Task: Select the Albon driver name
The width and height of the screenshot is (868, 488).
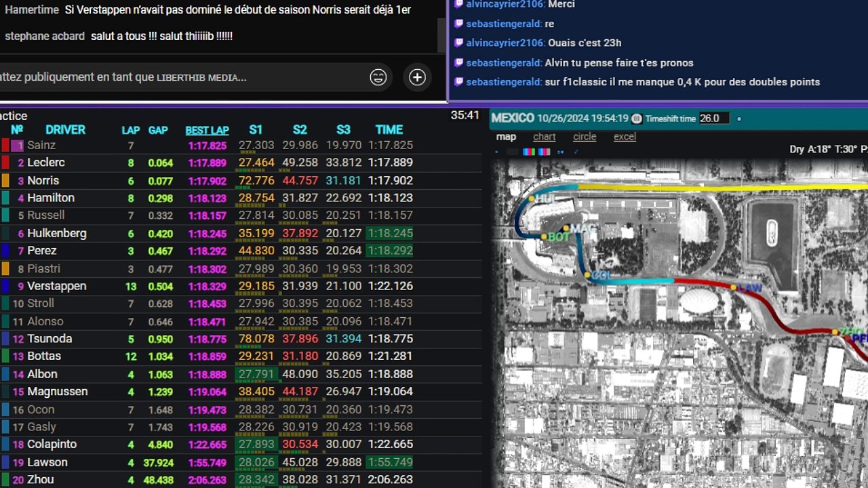Action: (x=43, y=374)
